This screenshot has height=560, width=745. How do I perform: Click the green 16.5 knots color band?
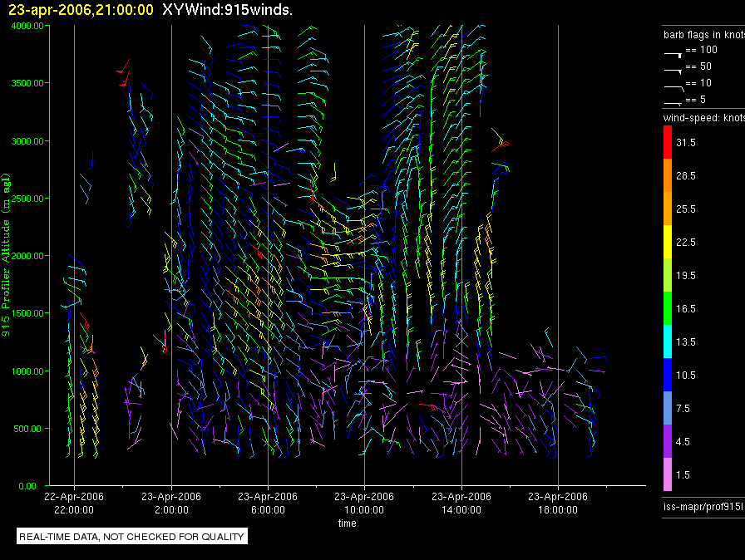pyautogui.click(x=668, y=308)
